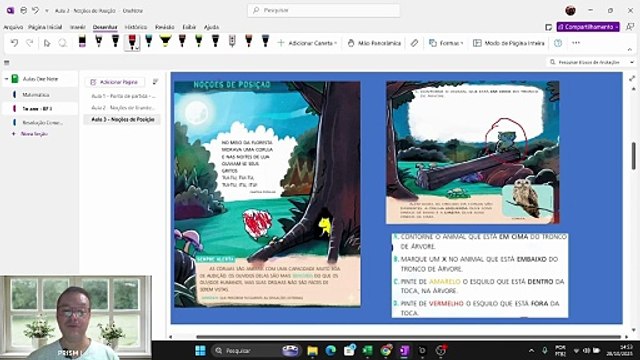Open the user account avatar
This screenshot has width=640, height=360.
coord(570,11)
